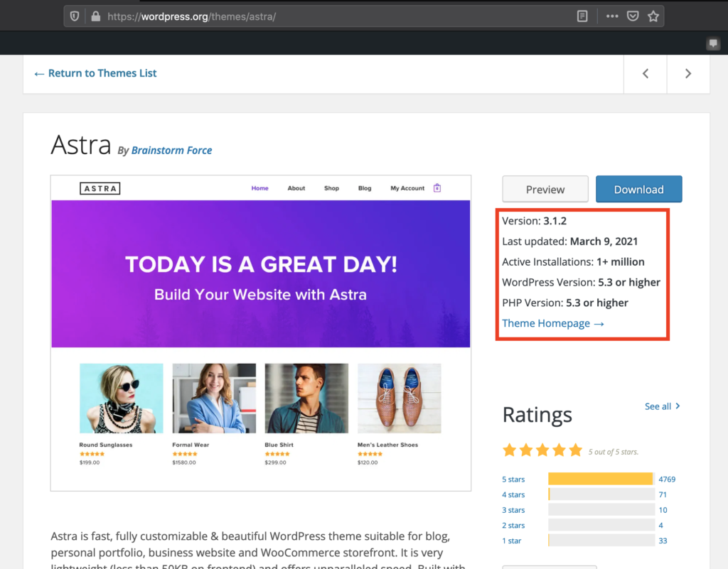Select Shop in preview menu

coord(331,188)
